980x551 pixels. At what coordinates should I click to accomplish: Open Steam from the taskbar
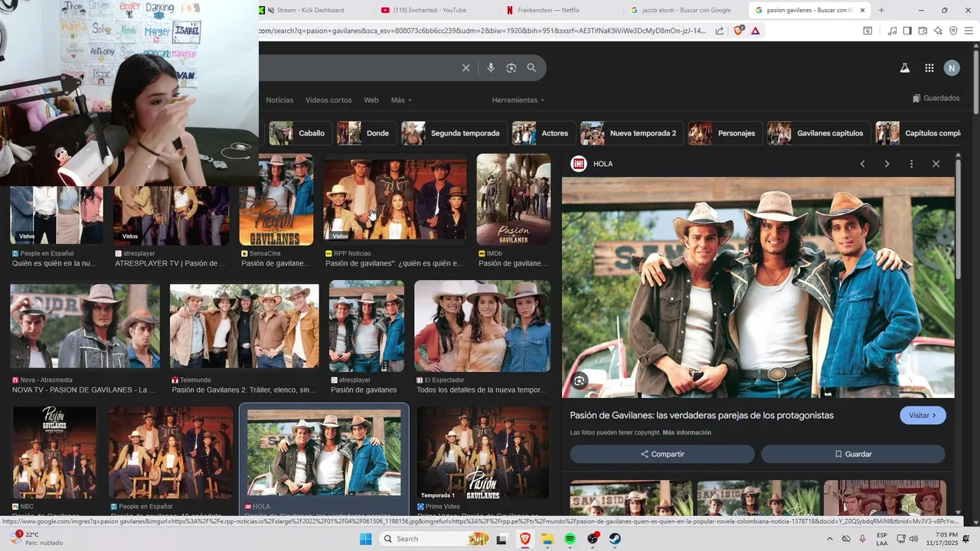point(615,540)
